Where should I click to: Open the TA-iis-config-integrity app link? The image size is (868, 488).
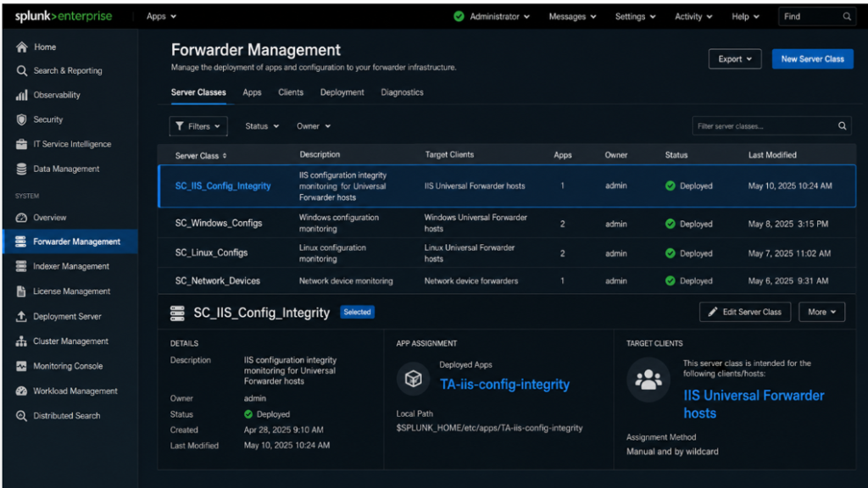pos(504,384)
